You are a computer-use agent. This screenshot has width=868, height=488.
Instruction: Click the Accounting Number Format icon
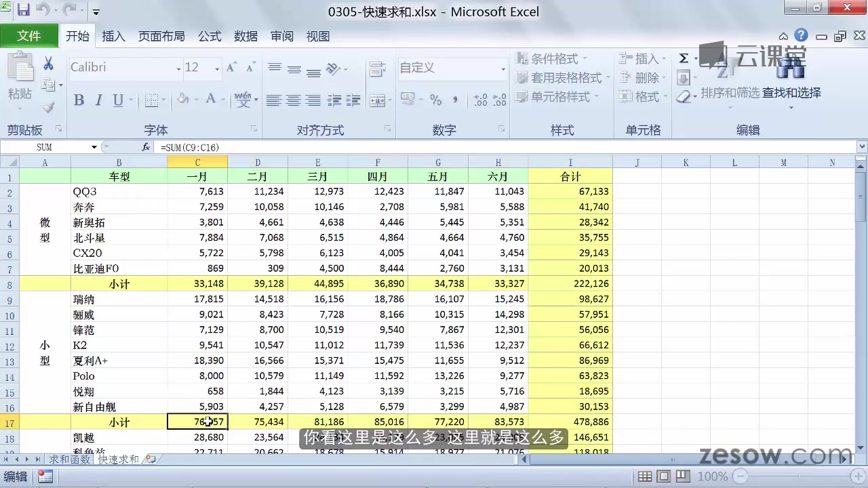click(407, 100)
